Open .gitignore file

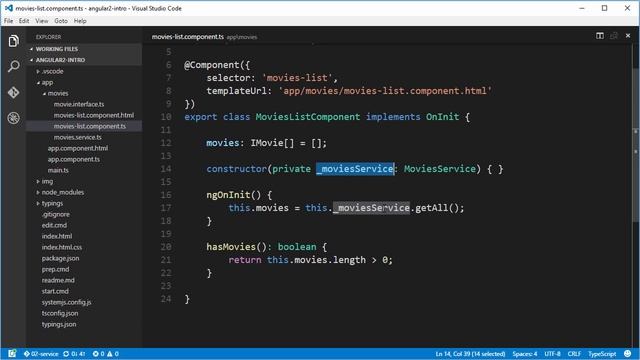(x=56, y=214)
